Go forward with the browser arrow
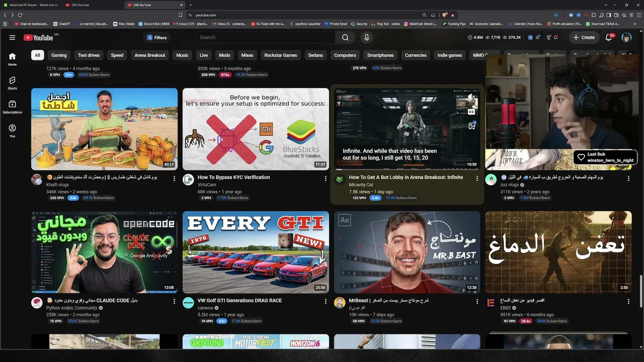This screenshot has width=644, height=362. click(x=13, y=15)
